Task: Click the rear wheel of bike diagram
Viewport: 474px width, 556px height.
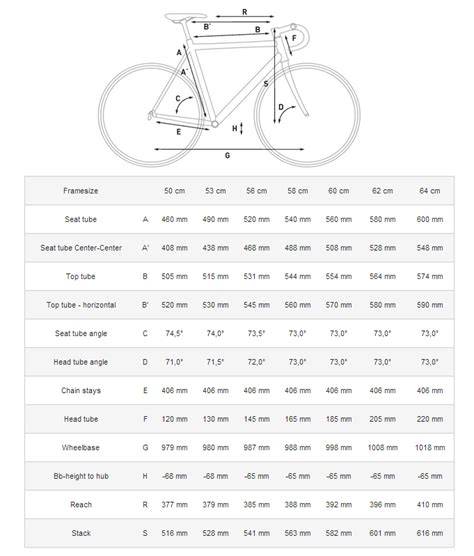Action: 151,115
